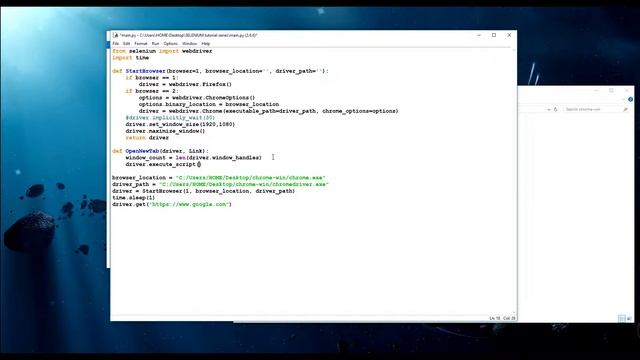Screen dimensions: 640x360
Task: Click the line 'from selenium import webdriver'
Action: 162,51
